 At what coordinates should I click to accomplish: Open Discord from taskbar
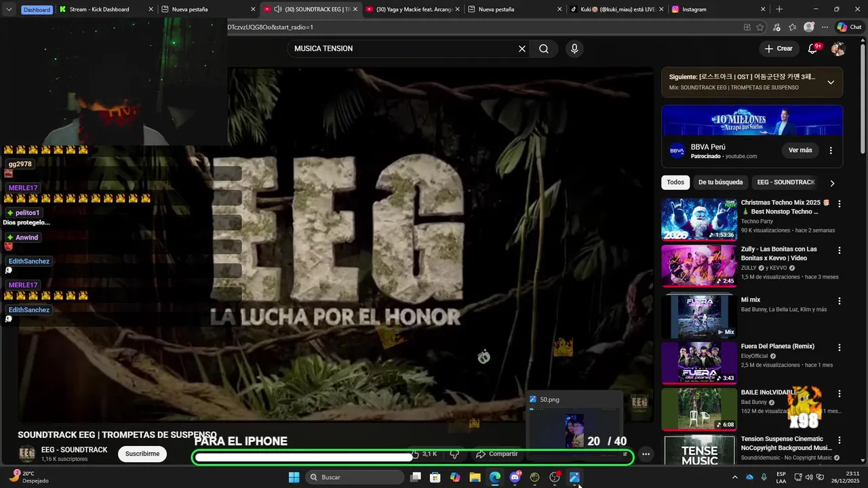click(x=515, y=477)
